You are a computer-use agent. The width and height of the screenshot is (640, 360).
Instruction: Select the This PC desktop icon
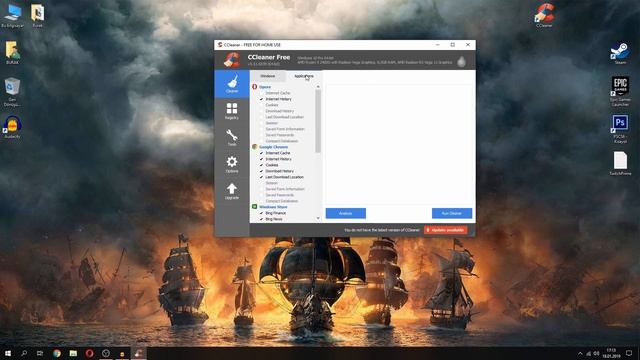12,15
